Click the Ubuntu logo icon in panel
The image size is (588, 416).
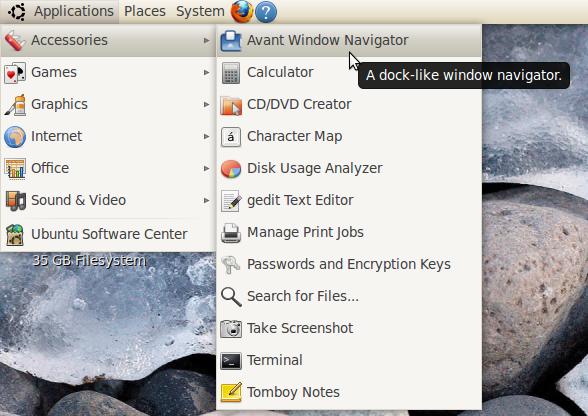pos(17,11)
